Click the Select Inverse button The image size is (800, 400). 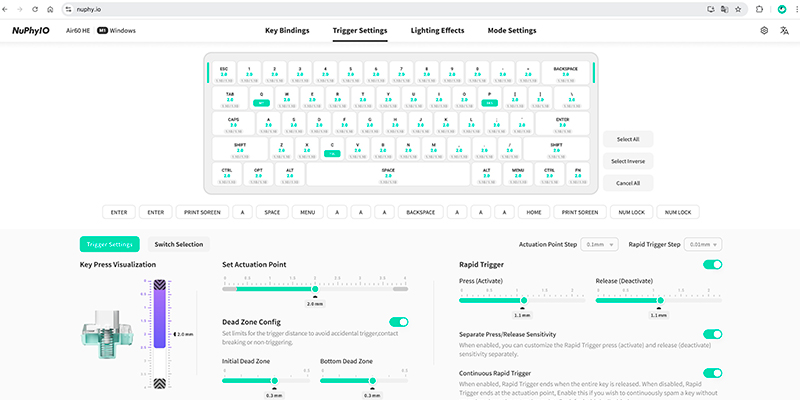click(x=628, y=161)
